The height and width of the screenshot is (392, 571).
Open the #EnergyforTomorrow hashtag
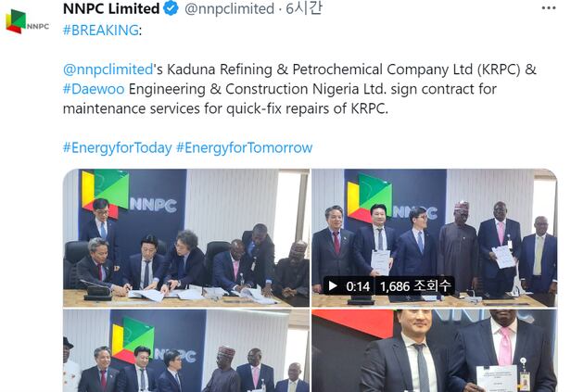245,147
